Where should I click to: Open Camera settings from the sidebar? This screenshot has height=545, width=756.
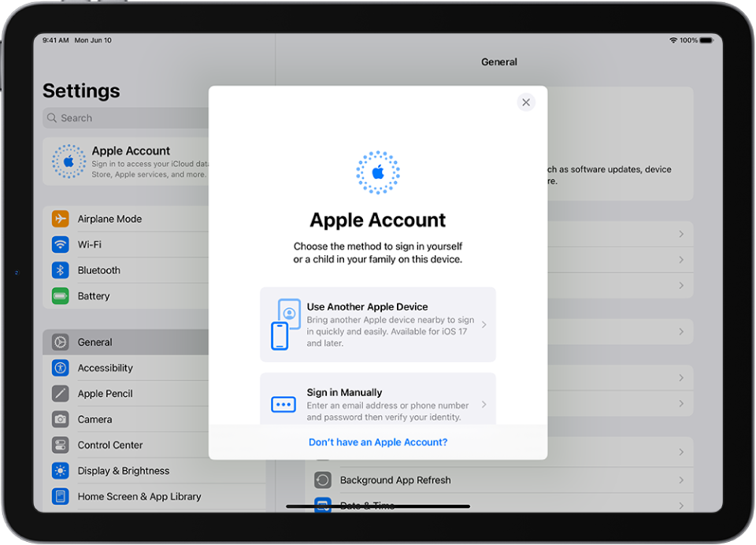[x=61, y=419]
